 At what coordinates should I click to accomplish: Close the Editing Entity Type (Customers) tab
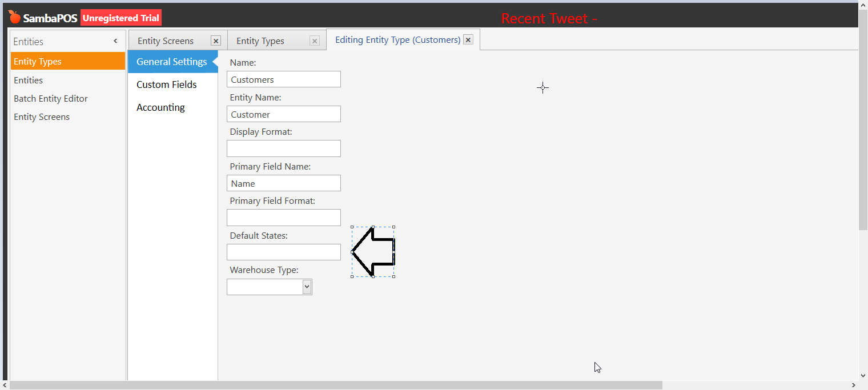468,40
